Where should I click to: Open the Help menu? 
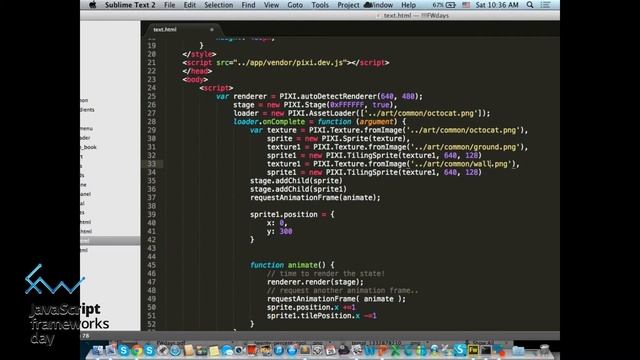(x=408, y=5)
